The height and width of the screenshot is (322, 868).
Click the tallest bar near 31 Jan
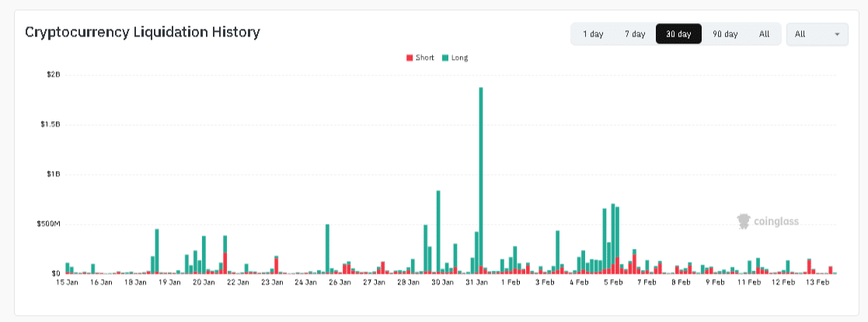tap(481, 179)
